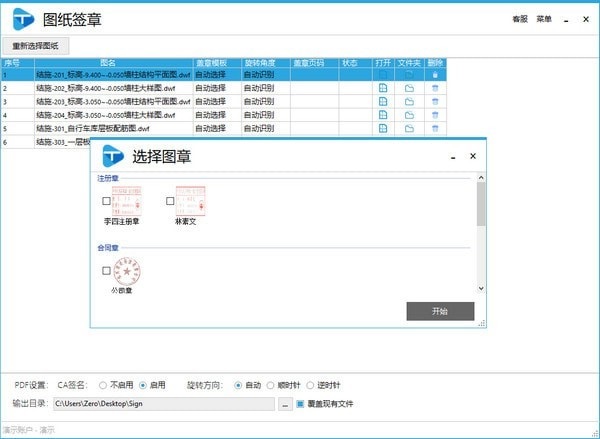Click delete icon for row 2 drawing
Image resolution: width=600 pixels, height=439 pixels.
(435, 88)
